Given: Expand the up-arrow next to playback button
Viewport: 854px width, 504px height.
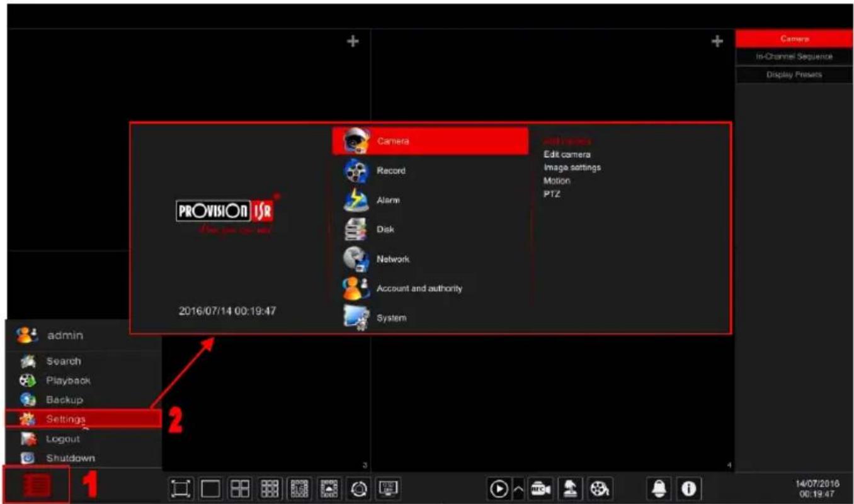Looking at the screenshot, I should pos(519,488).
